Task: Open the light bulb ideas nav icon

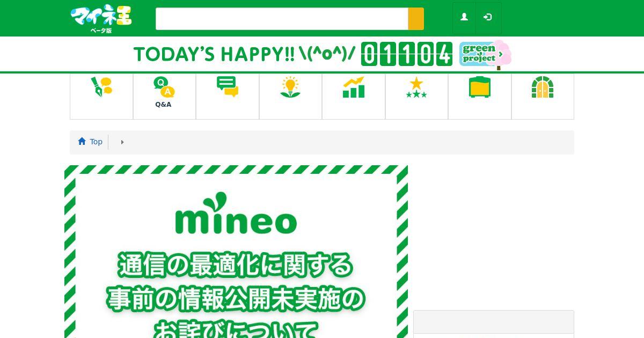Action: (290, 97)
